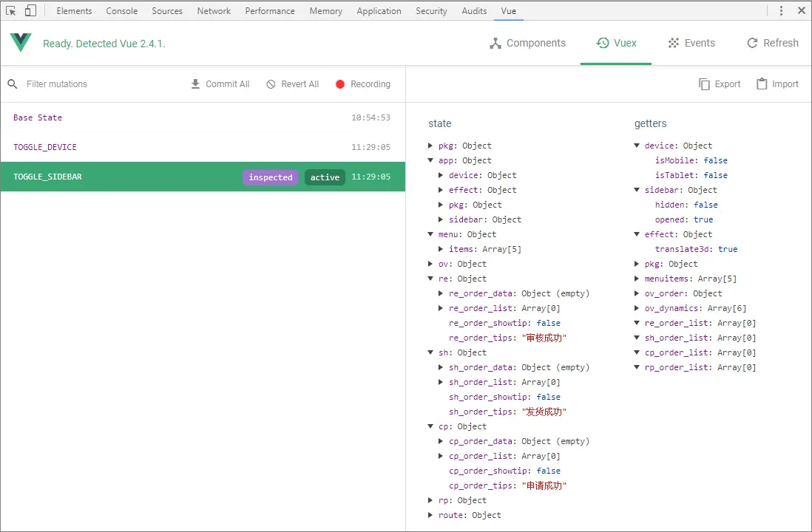The image size is (812, 532).
Task: Click the active badge
Action: pyautogui.click(x=325, y=177)
